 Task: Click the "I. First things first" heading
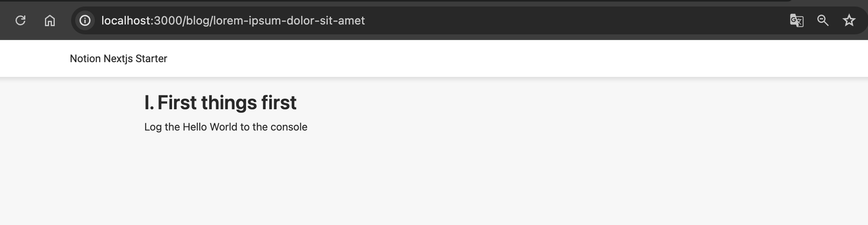pos(220,102)
